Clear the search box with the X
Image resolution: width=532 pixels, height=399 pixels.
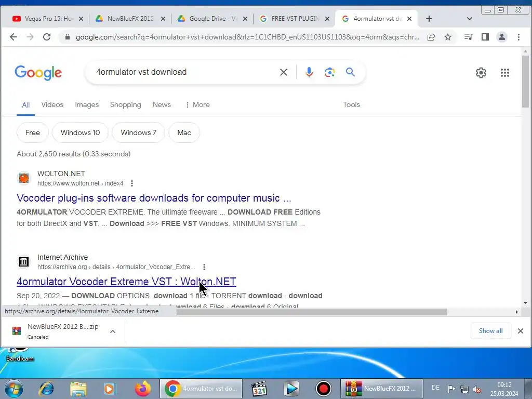click(x=284, y=72)
